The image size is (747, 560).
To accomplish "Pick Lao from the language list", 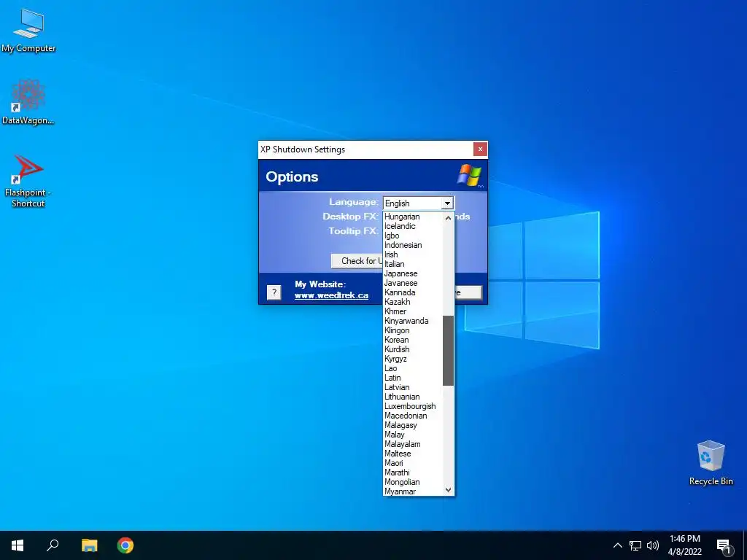I will [414, 368].
